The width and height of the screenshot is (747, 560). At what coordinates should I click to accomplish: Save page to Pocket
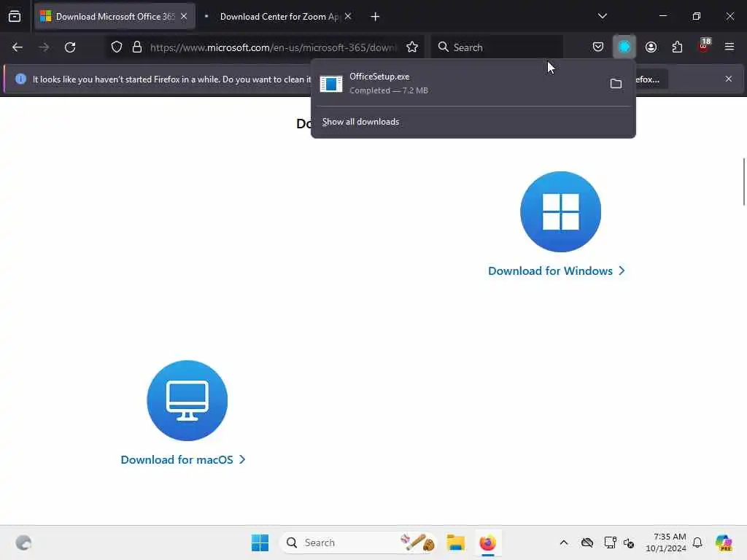[x=598, y=47]
